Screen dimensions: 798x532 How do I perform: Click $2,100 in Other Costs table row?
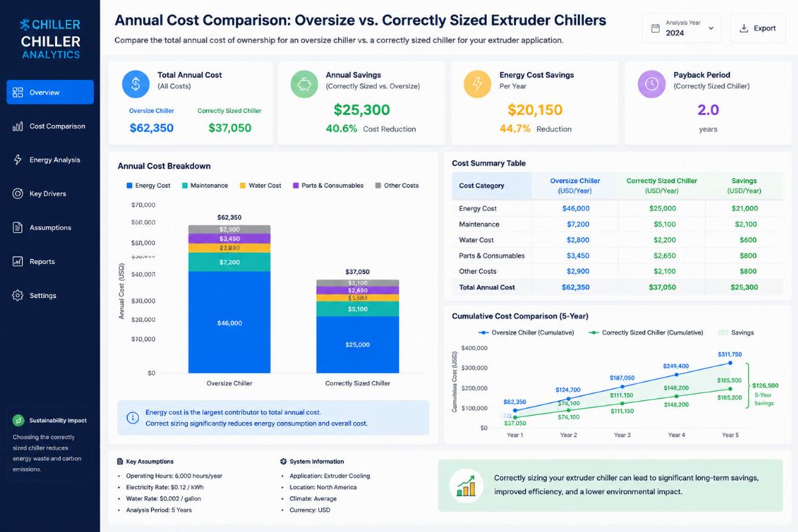[x=664, y=271]
